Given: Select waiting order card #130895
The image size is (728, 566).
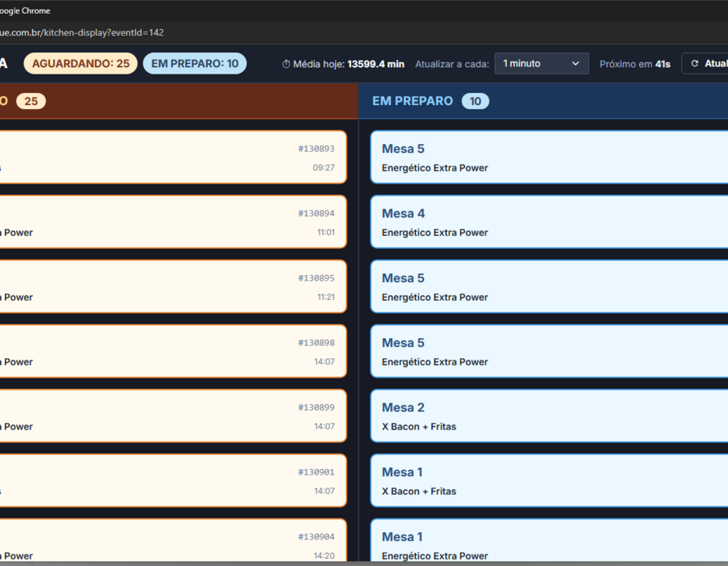Looking at the screenshot, I should 172,287.
